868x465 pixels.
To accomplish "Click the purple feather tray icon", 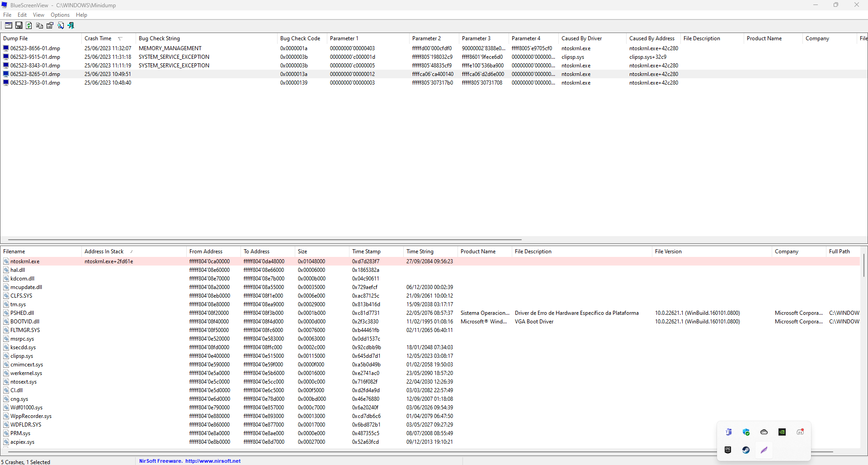I will [x=764, y=450].
